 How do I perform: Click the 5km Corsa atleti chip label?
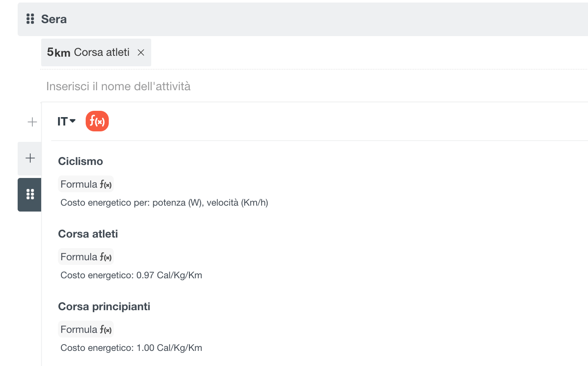click(88, 52)
